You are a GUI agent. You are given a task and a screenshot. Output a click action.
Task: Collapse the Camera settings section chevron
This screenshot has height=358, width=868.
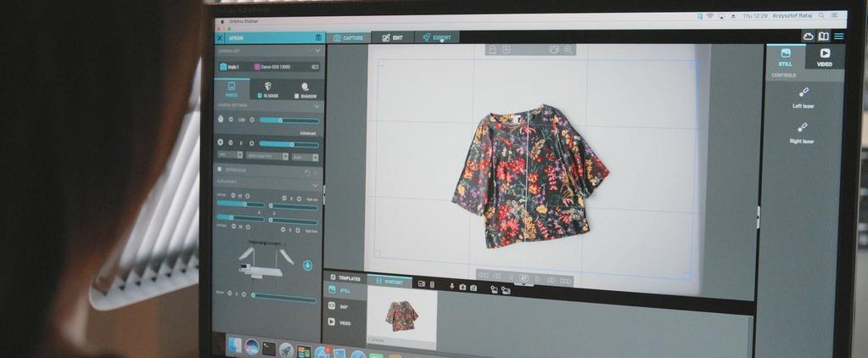click(x=316, y=106)
